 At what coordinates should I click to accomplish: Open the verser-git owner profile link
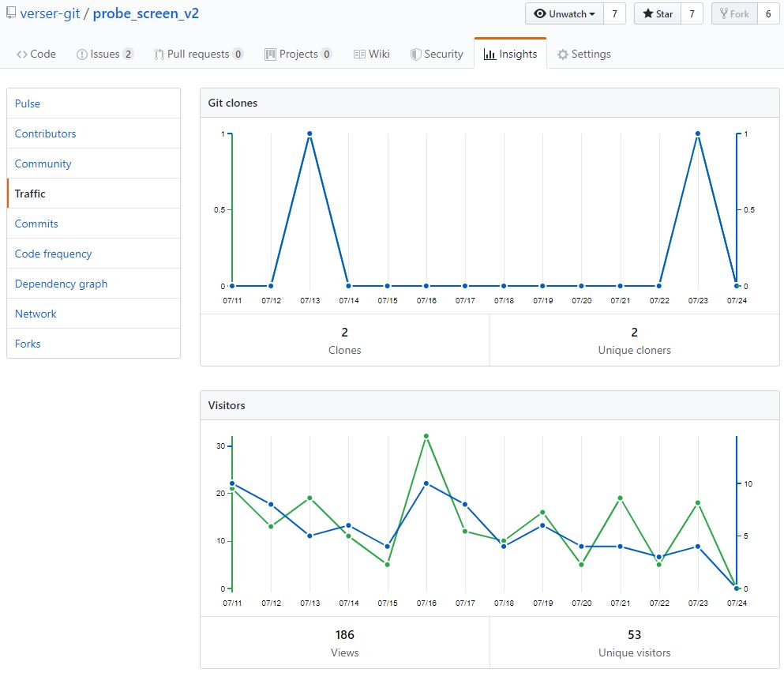coord(49,13)
